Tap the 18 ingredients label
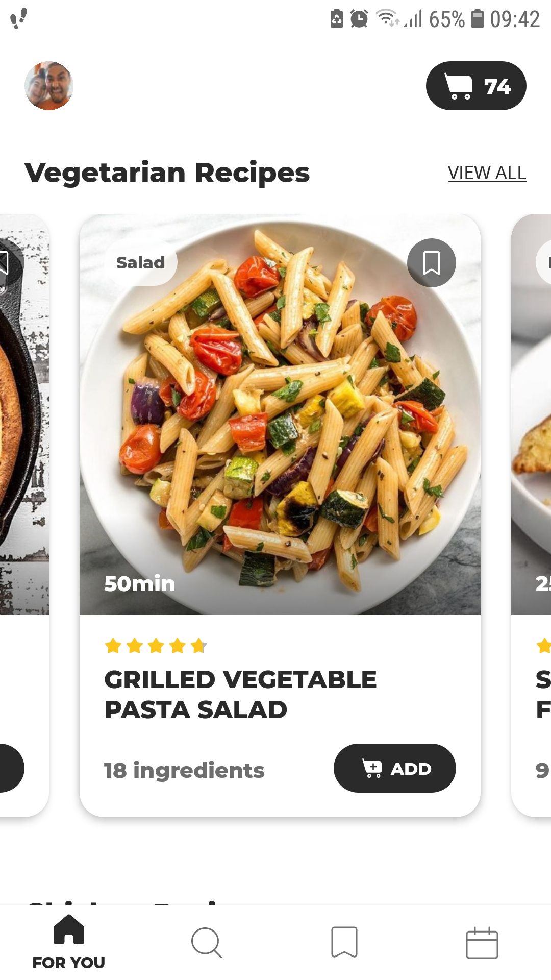This screenshot has height=980, width=551. pyautogui.click(x=184, y=770)
